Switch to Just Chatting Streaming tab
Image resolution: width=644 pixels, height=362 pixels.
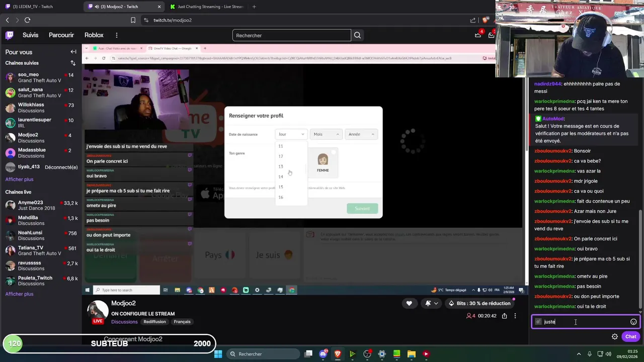[x=207, y=7]
